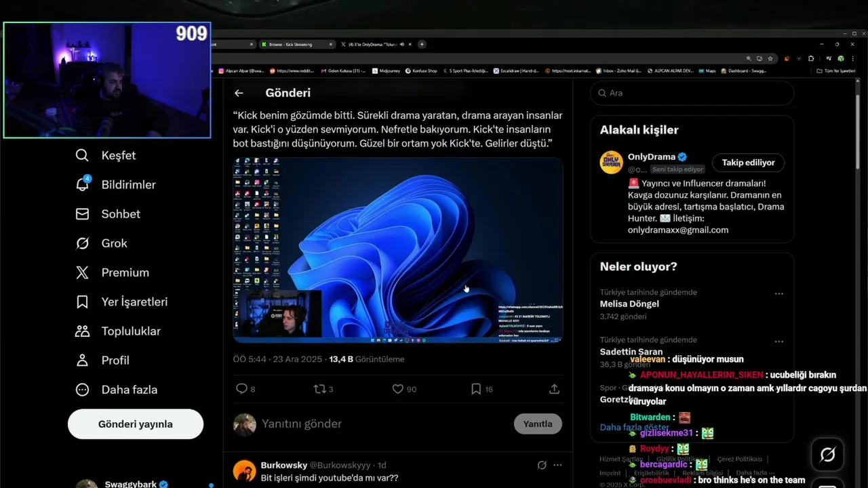Viewport: 868px width, 488px height.
Task: Open Bildirimler notifications bell
Action: (115, 184)
